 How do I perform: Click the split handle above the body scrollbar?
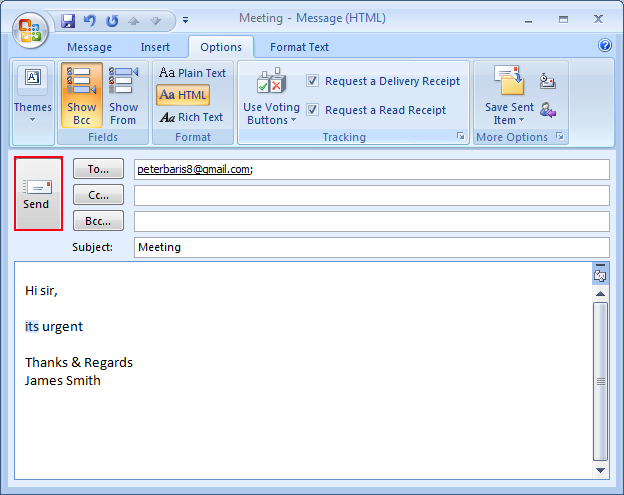pos(600,265)
